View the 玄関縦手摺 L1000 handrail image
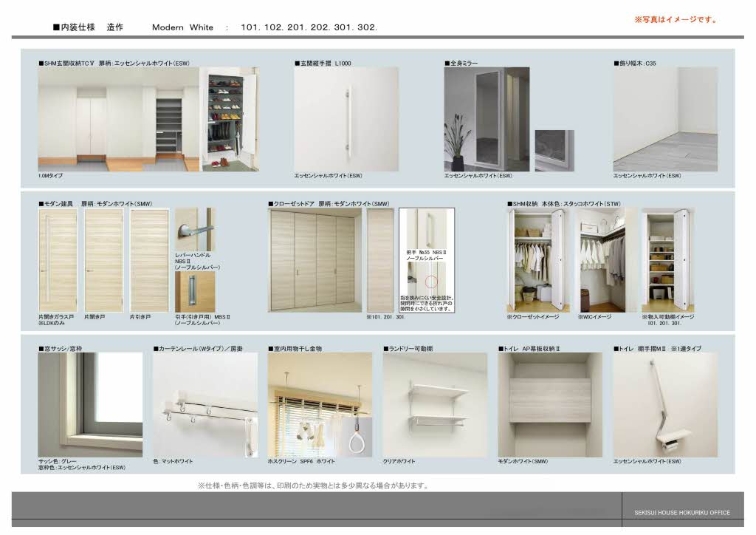The height and width of the screenshot is (535, 756). [346, 118]
